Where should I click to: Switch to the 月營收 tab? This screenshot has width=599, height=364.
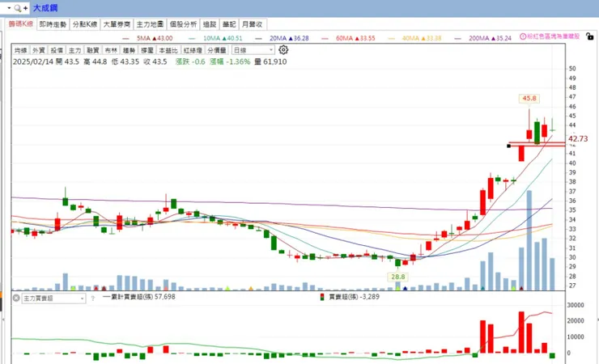(252, 24)
